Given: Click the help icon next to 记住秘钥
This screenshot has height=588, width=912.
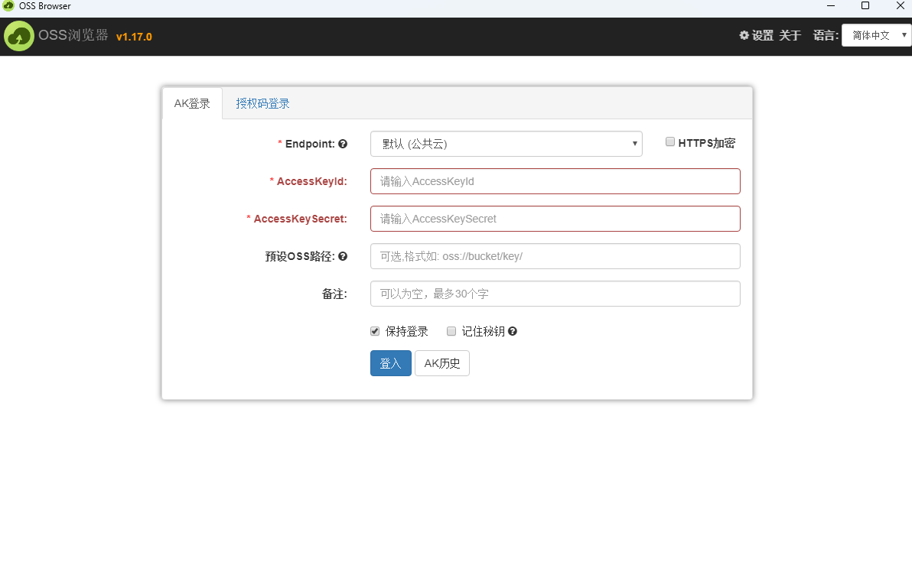Looking at the screenshot, I should pos(513,331).
